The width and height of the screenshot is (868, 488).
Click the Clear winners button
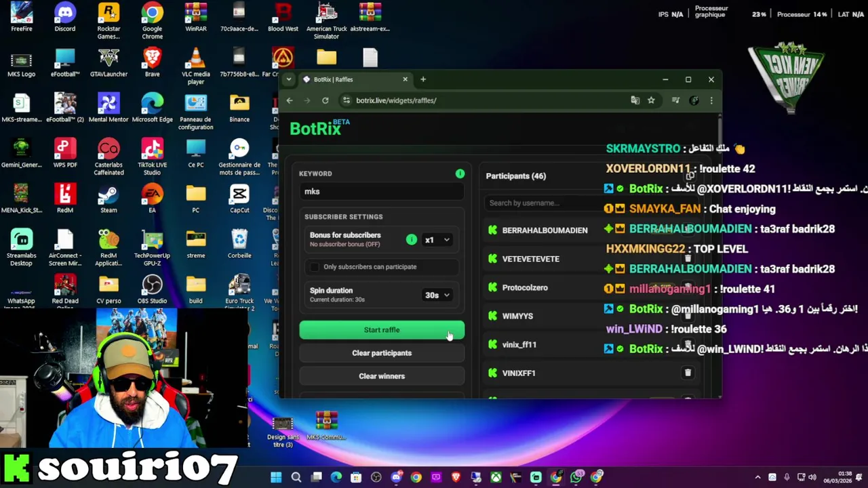click(382, 376)
